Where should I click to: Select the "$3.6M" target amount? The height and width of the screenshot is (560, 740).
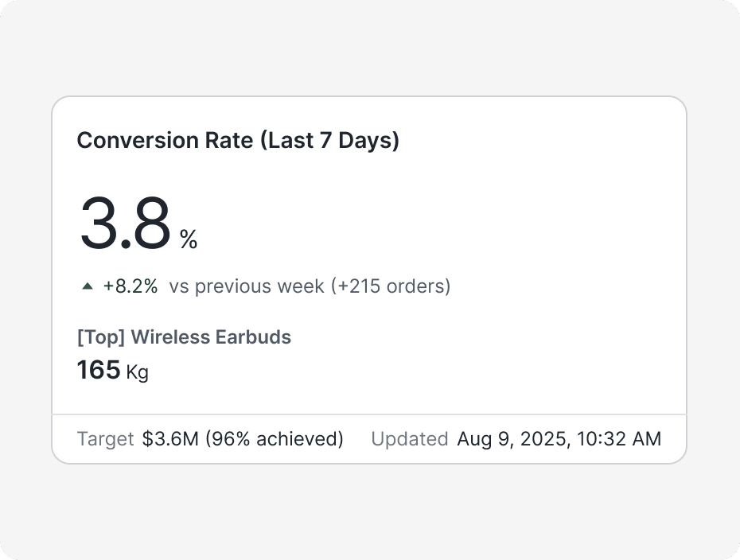point(170,439)
